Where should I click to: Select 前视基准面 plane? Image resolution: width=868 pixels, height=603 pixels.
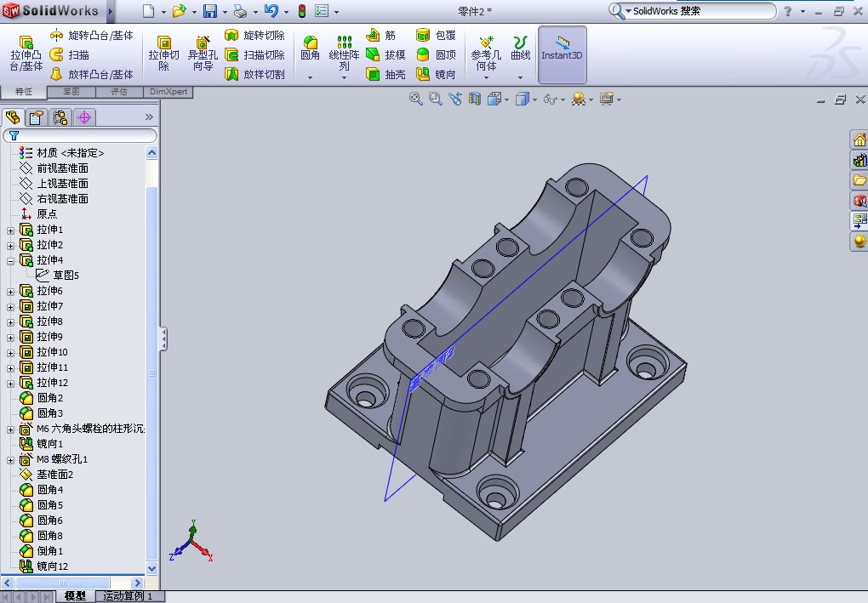tap(54, 168)
